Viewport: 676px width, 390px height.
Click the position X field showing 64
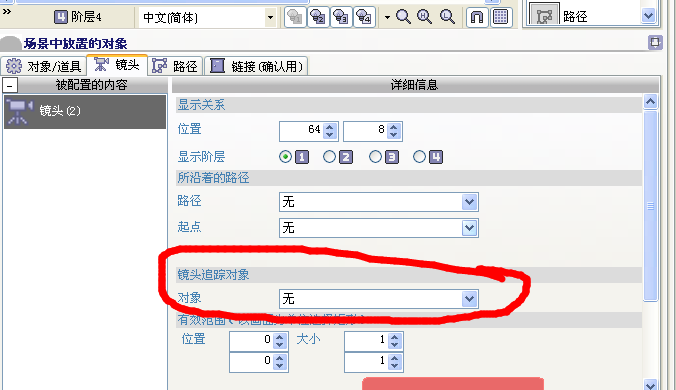(301, 131)
